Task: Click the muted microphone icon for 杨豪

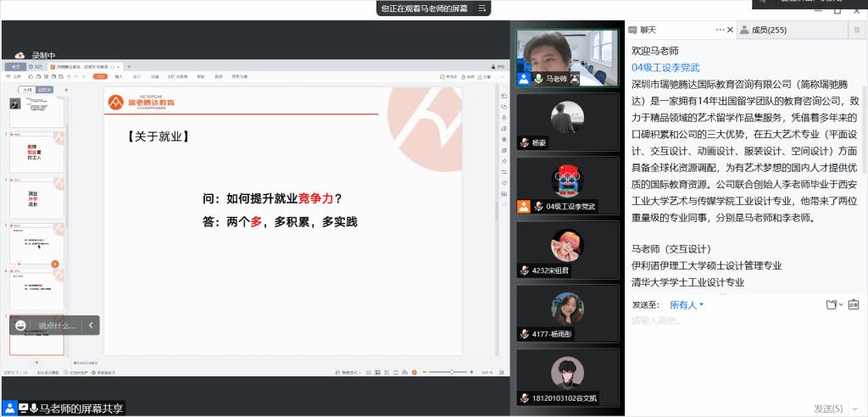Action: [x=525, y=143]
